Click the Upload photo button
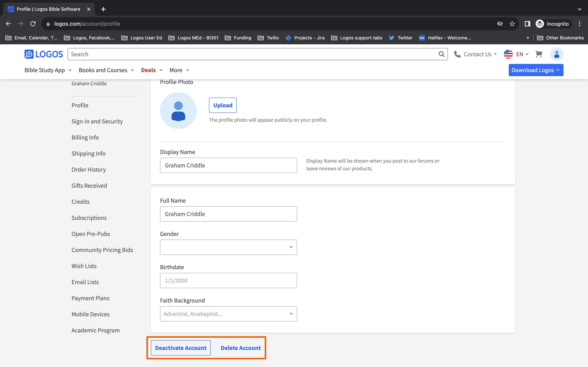The image size is (588, 367). point(223,105)
